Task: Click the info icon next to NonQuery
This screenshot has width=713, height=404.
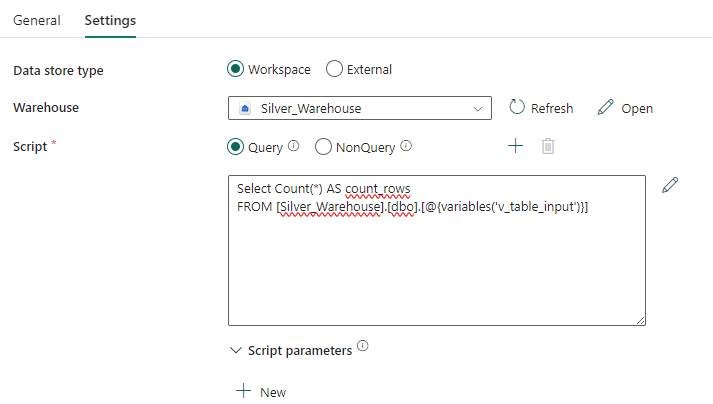Action: 406,146
